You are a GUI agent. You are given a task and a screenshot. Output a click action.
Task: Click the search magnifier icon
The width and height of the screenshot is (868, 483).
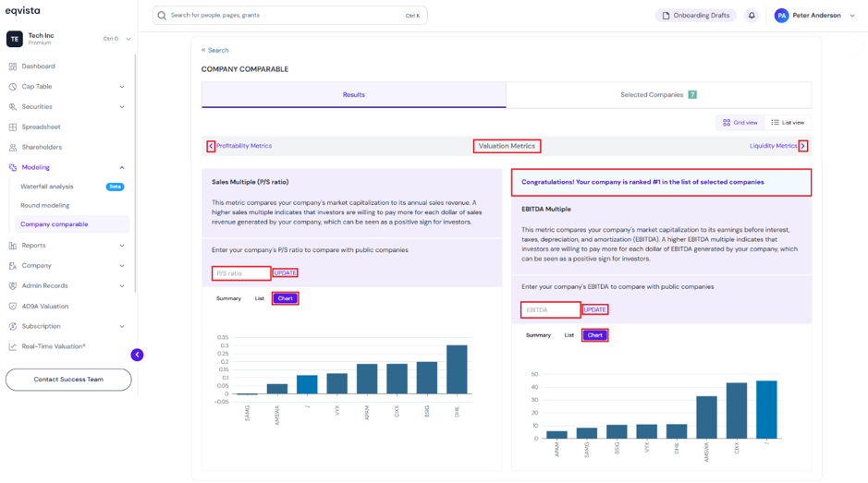(x=162, y=16)
